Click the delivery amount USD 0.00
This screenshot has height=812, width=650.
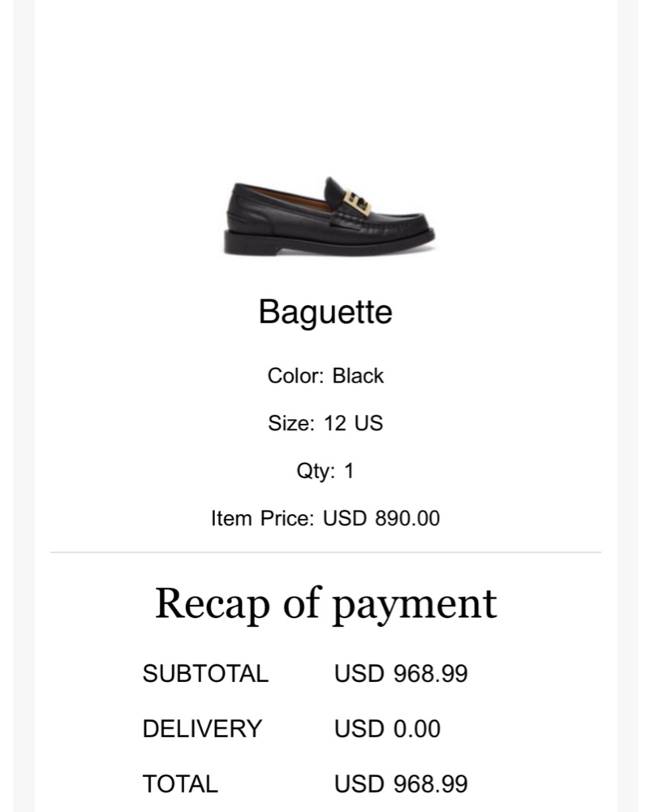[x=387, y=728]
